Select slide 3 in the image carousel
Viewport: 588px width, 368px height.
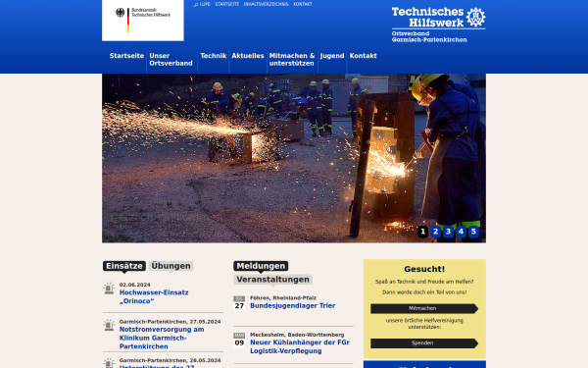448,232
